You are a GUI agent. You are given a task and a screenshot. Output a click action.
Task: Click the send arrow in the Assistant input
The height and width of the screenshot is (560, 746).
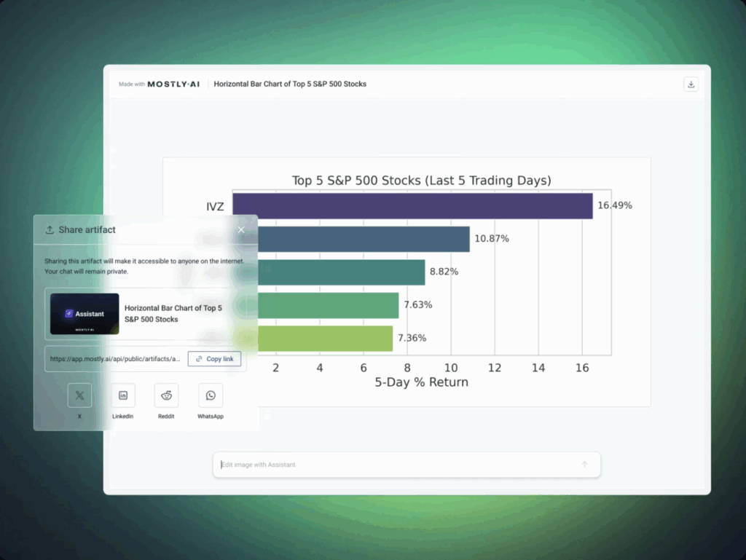(x=584, y=465)
